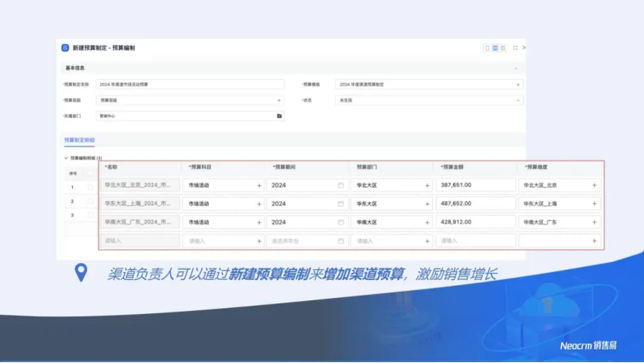Click plus icon in 预算模板 field
The width and height of the screenshot is (644, 363).
(x=518, y=84)
